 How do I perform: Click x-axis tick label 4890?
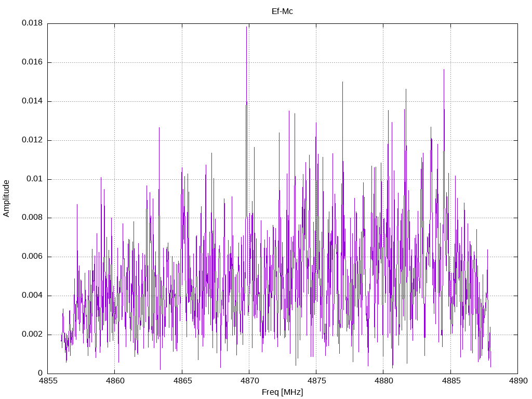(518, 381)
